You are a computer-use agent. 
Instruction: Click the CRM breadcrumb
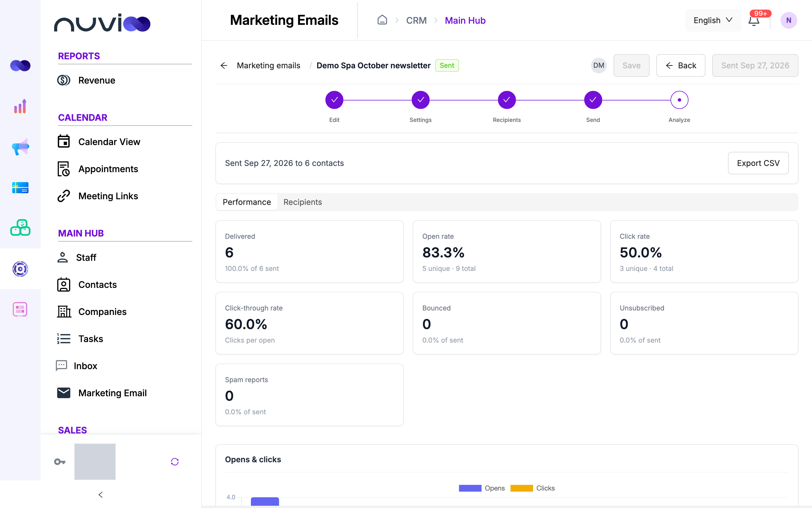click(x=416, y=21)
